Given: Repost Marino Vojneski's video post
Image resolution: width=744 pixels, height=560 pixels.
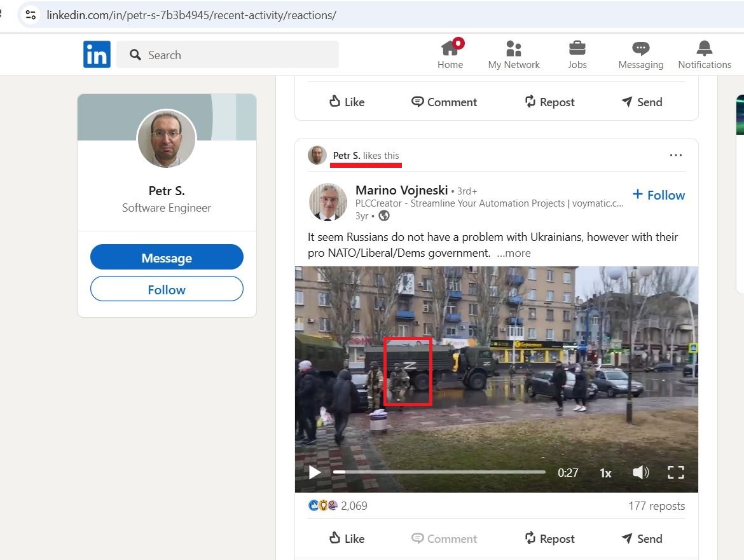Looking at the screenshot, I should (549, 538).
